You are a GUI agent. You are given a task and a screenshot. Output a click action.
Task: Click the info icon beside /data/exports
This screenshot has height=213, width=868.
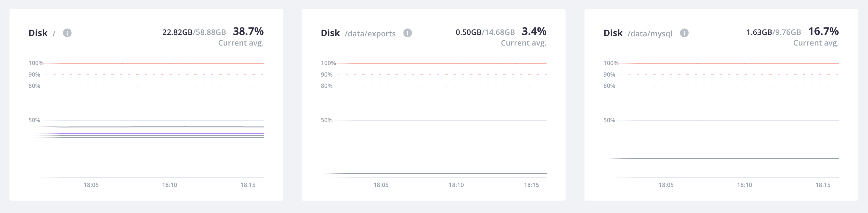407,33
